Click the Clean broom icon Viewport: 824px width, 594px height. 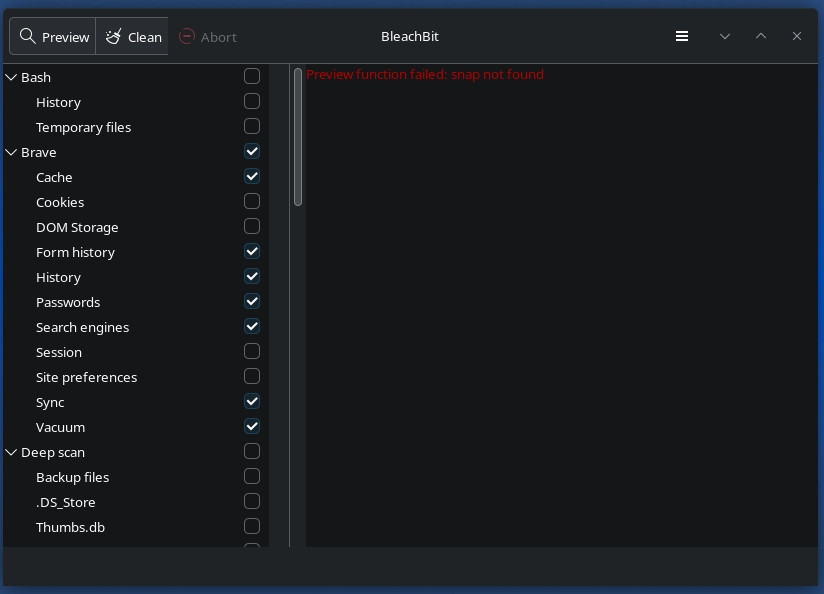coord(114,37)
